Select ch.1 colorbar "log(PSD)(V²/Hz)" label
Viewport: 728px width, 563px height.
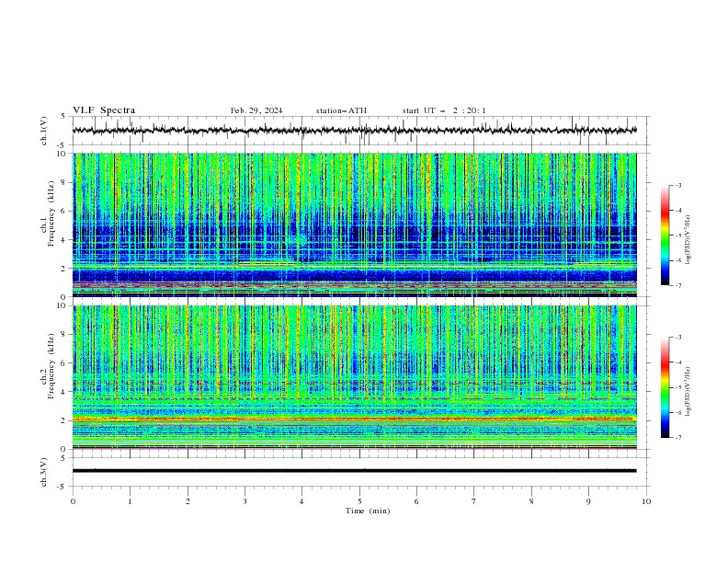click(x=688, y=240)
